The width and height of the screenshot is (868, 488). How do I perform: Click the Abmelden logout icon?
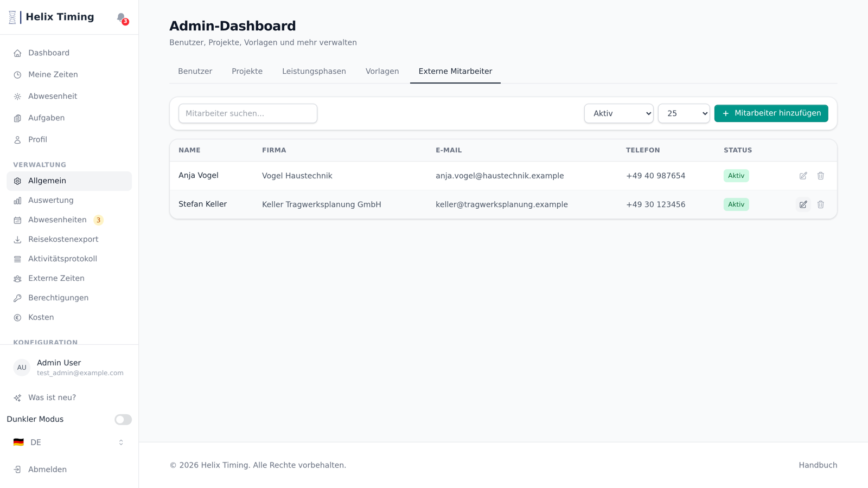tap(17, 470)
